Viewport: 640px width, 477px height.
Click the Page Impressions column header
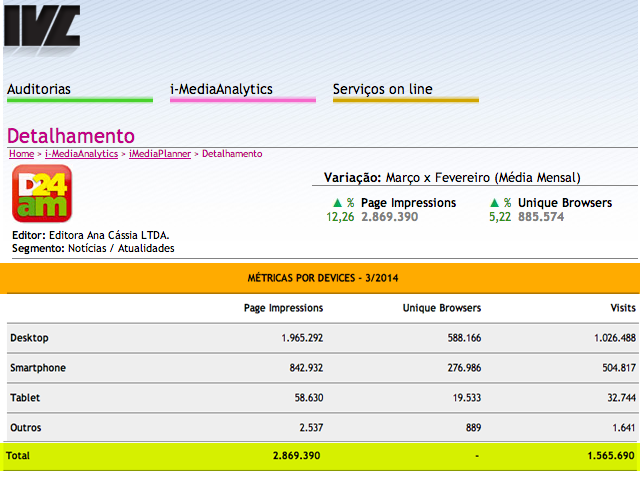point(283,308)
